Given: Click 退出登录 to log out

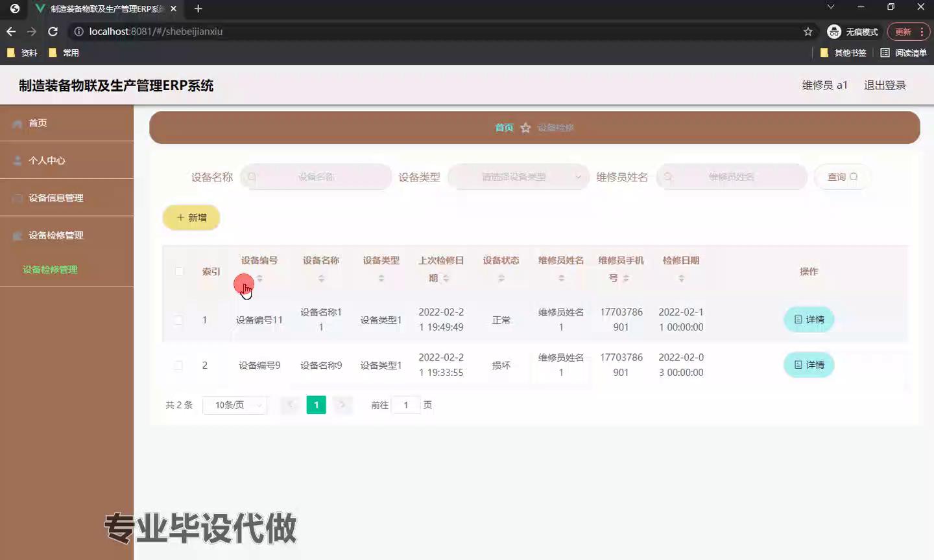Looking at the screenshot, I should tap(885, 85).
